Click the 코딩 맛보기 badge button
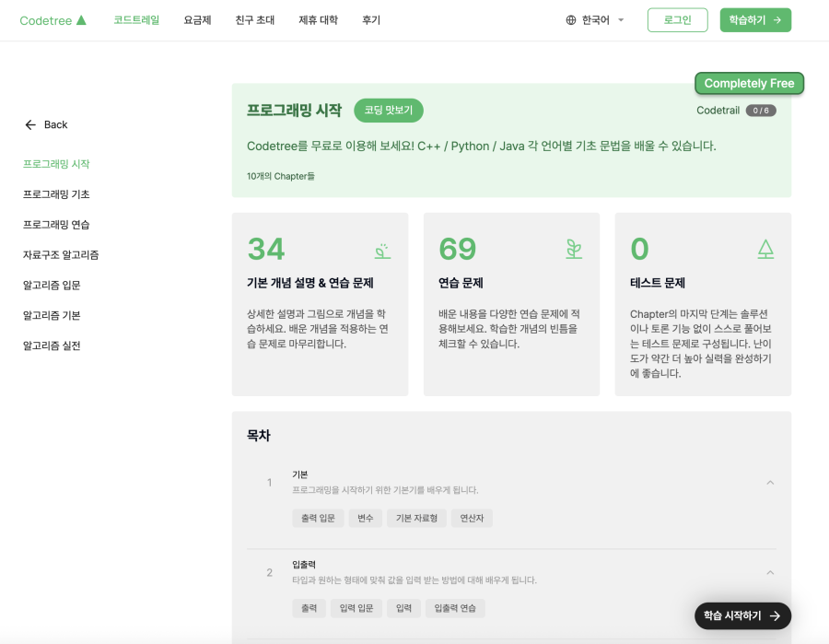Image resolution: width=829 pixels, height=644 pixels. point(389,110)
